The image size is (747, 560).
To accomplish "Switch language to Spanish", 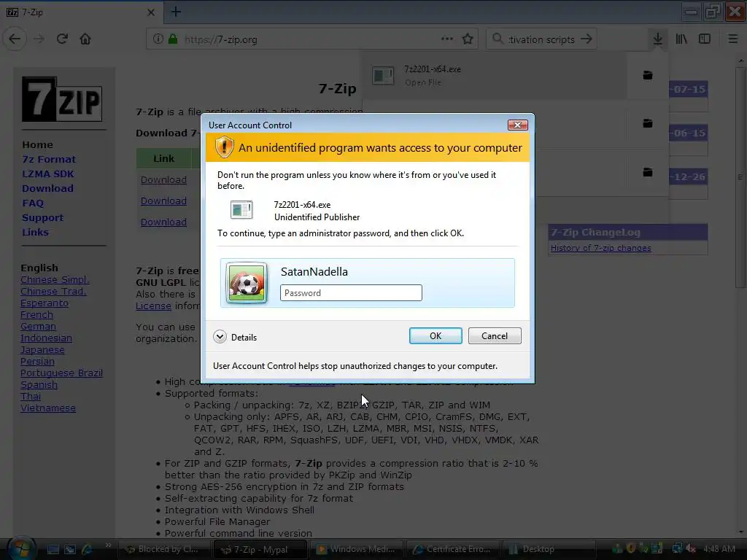I will coord(39,385).
